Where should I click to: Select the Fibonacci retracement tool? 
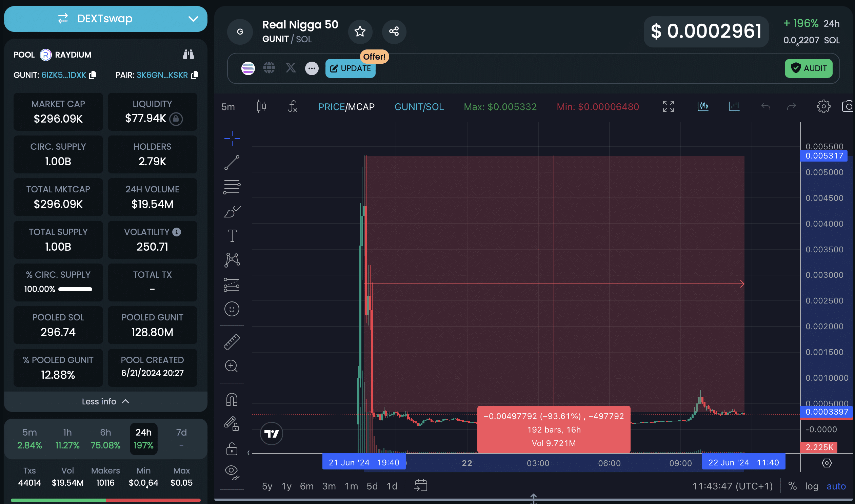tap(232, 187)
